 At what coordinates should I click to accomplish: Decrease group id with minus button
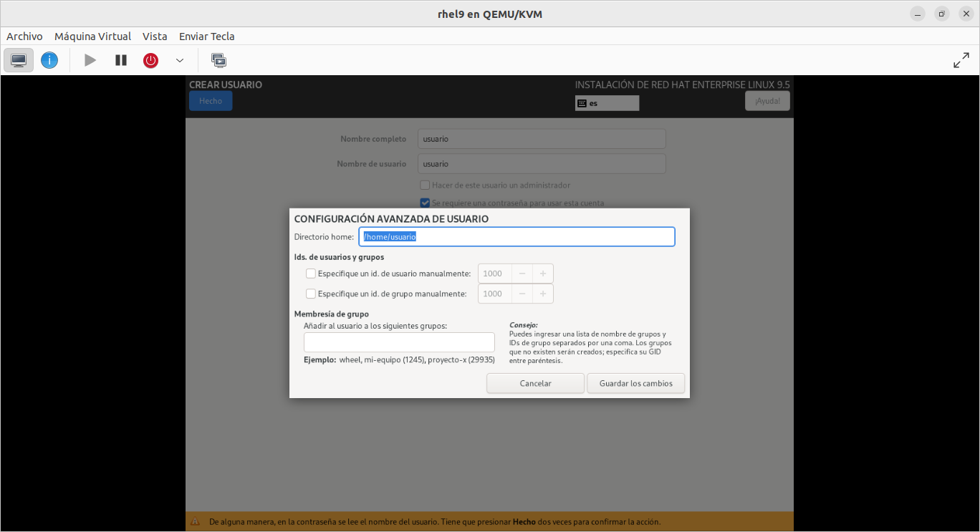(x=523, y=294)
